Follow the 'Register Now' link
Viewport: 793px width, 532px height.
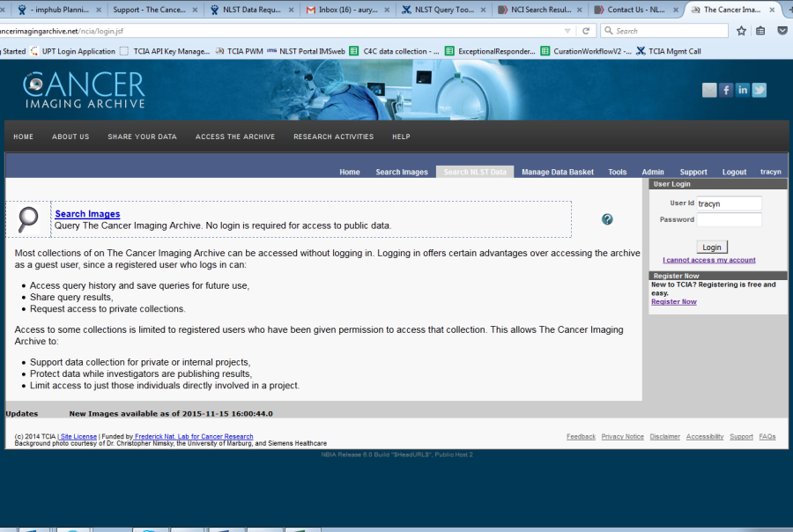coord(674,302)
